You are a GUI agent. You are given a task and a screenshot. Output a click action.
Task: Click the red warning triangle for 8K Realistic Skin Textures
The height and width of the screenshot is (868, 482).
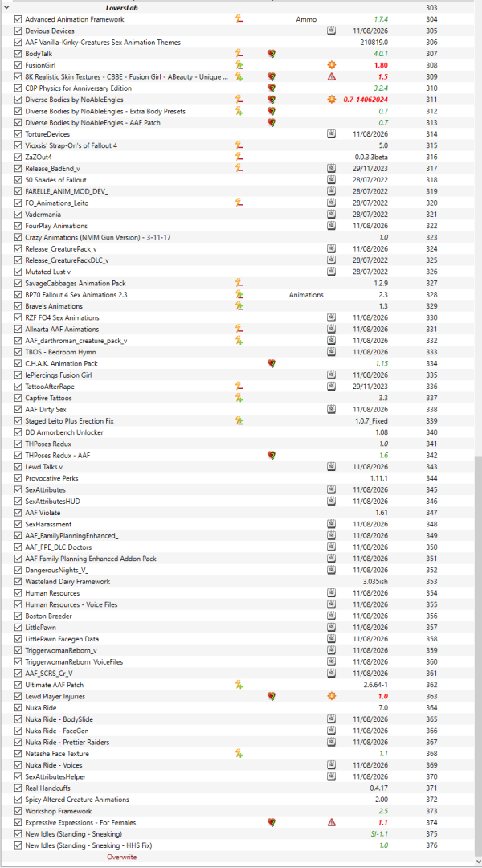[x=332, y=77]
